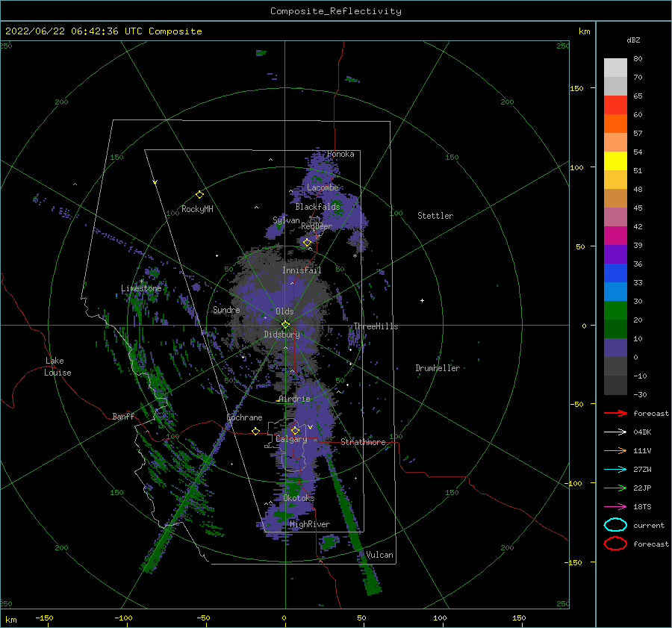Click the magenta 18TS arrow icon

[615, 507]
